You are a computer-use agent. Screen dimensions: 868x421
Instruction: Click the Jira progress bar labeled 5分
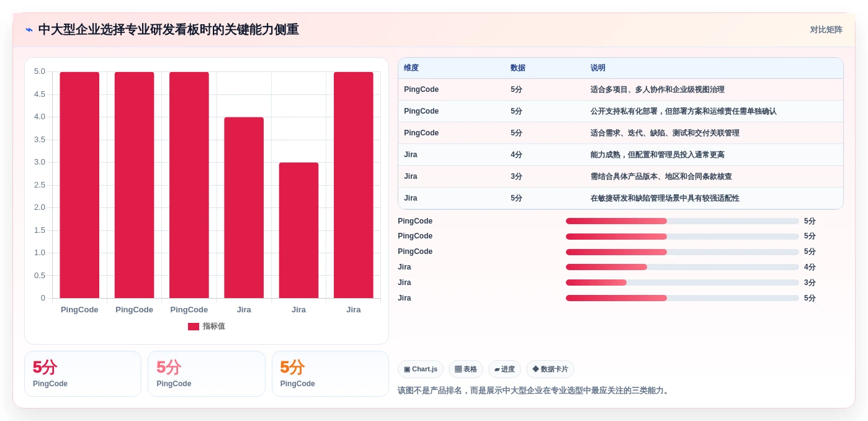[x=682, y=298]
